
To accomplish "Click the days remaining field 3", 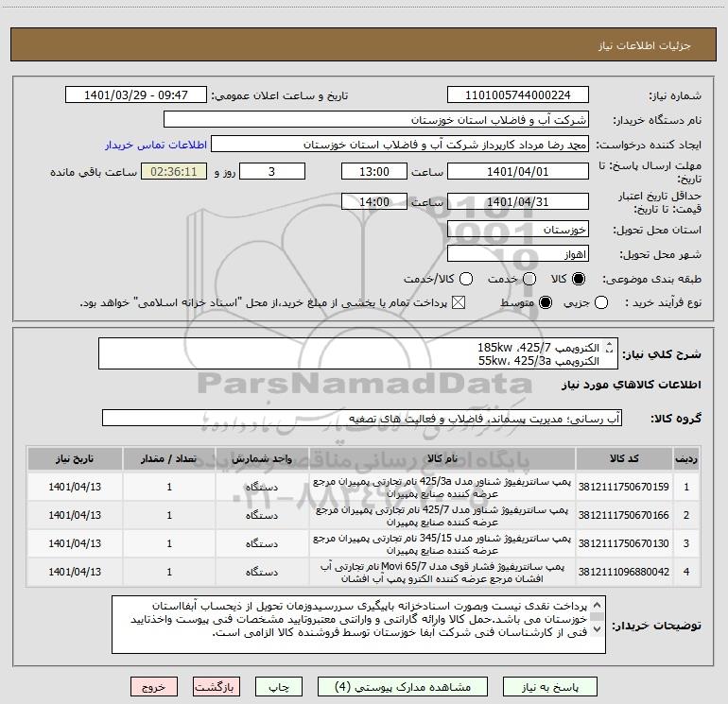I will [272, 172].
